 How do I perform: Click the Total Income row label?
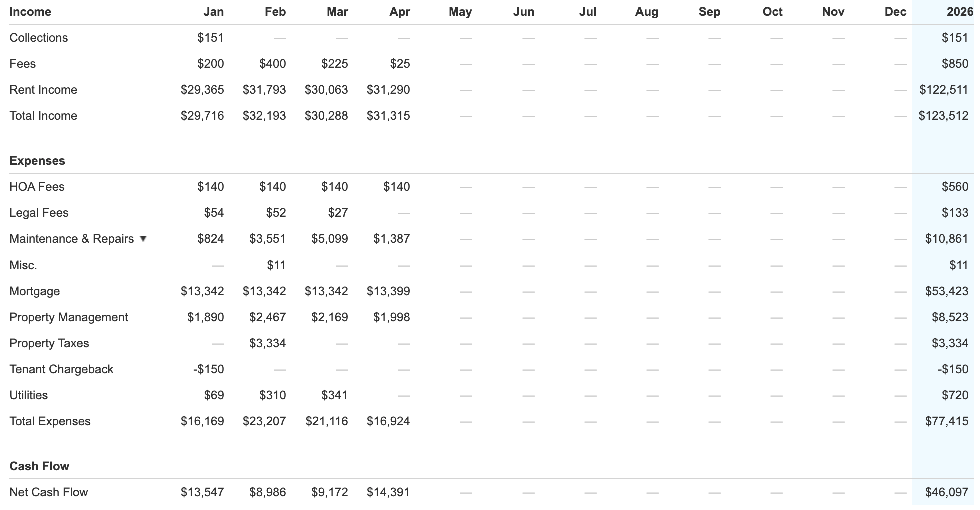pyautogui.click(x=43, y=116)
